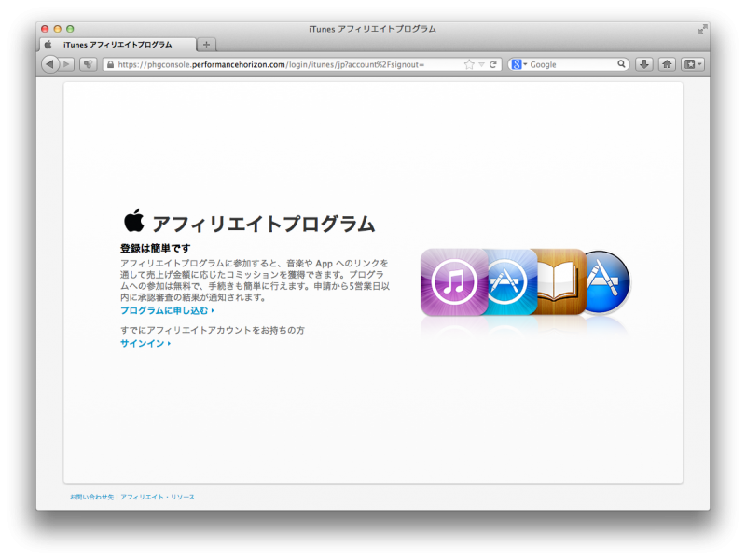Go to the home page icon
This screenshot has width=746, height=560.
tap(667, 64)
